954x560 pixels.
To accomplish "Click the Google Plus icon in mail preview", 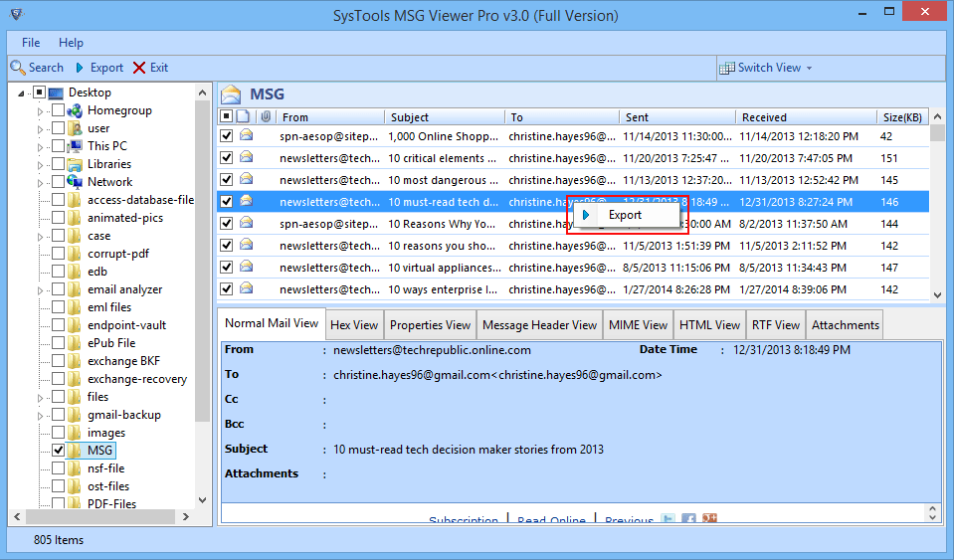I will tap(709, 518).
